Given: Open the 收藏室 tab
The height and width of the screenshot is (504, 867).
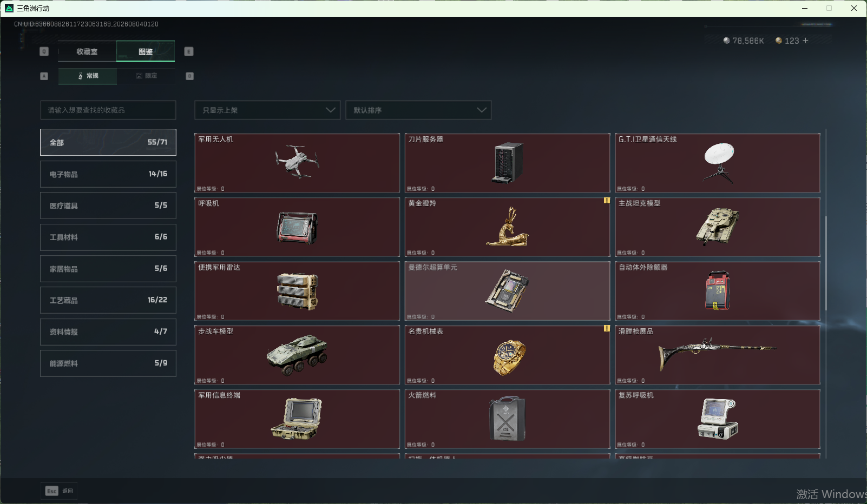Looking at the screenshot, I should click(x=87, y=52).
